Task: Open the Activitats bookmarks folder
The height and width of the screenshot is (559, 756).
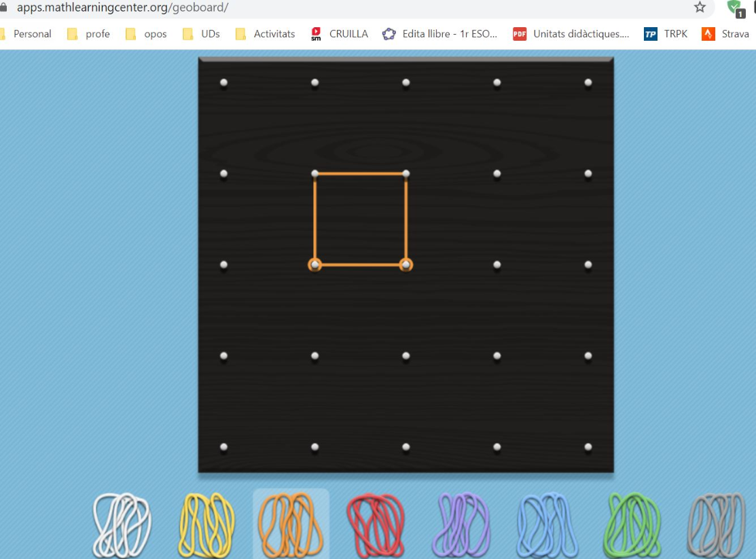Action: click(265, 34)
